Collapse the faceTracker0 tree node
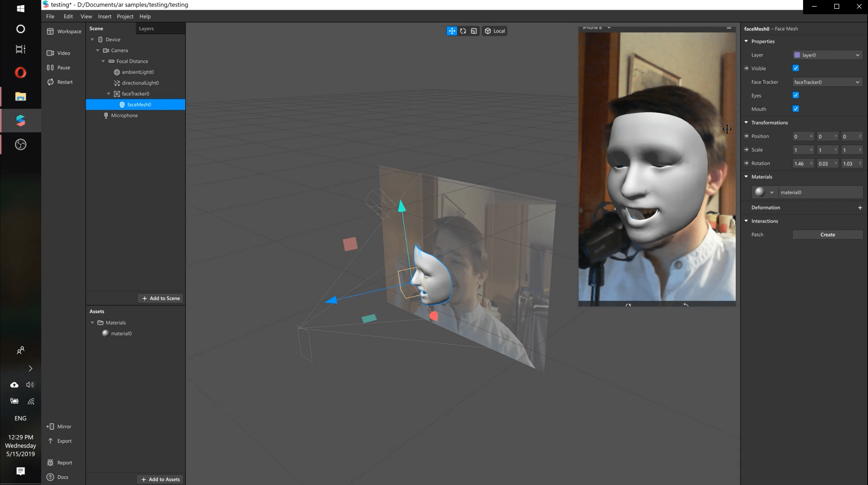This screenshot has width=868, height=485. click(x=108, y=94)
